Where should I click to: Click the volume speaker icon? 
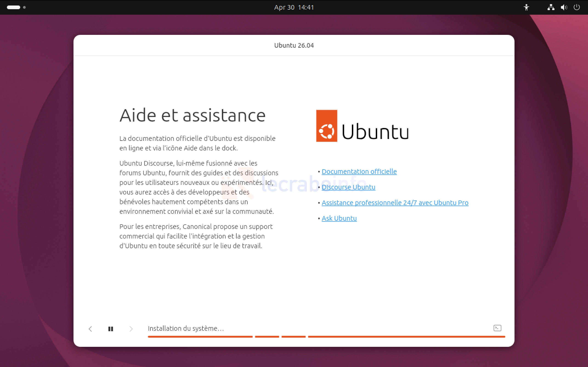click(x=564, y=7)
